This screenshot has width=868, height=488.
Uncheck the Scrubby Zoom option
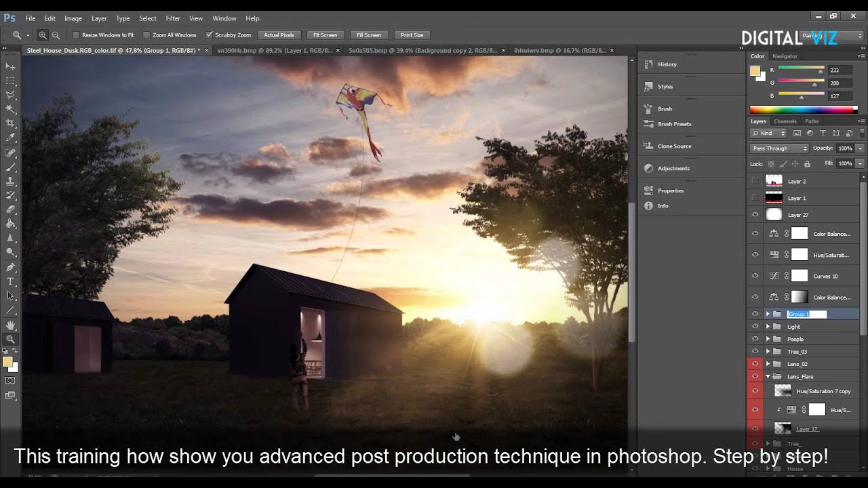coord(210,35)
